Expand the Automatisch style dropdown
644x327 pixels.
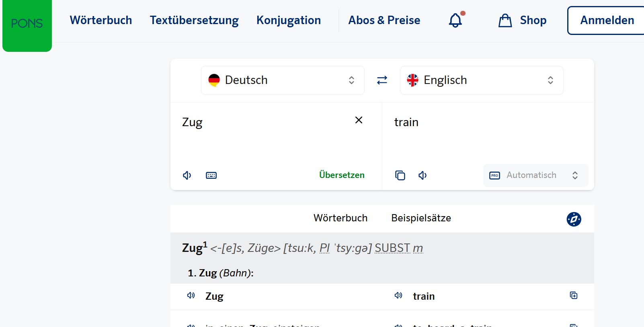pyautogui.click(x=535, y=175)
